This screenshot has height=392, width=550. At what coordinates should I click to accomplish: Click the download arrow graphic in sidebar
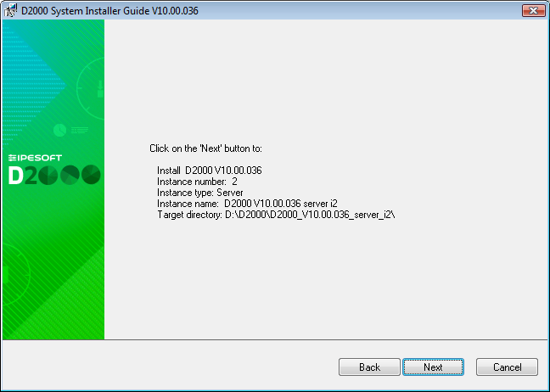click(100, 89)
